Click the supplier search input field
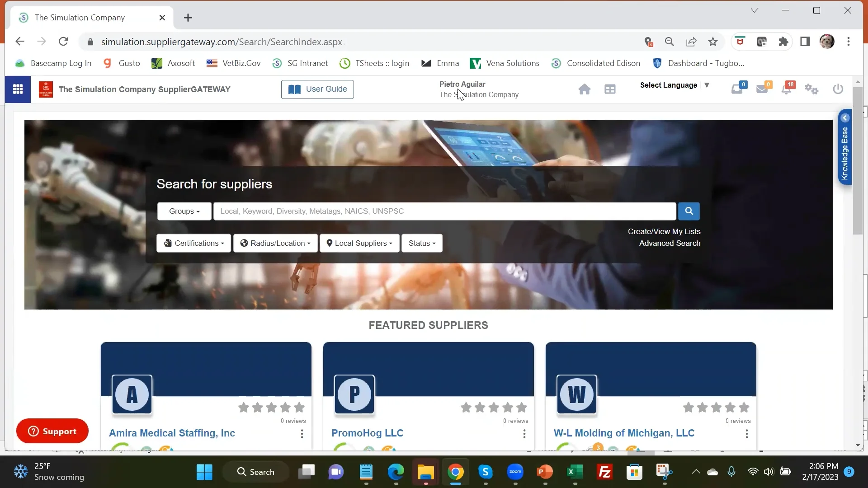 point(444,211)
